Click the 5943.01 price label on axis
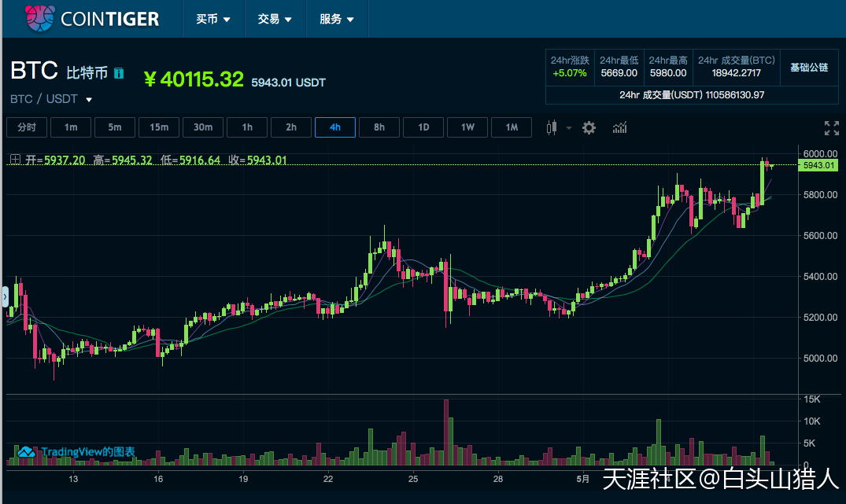Screen dimensions: 846x504 point(818,165)
